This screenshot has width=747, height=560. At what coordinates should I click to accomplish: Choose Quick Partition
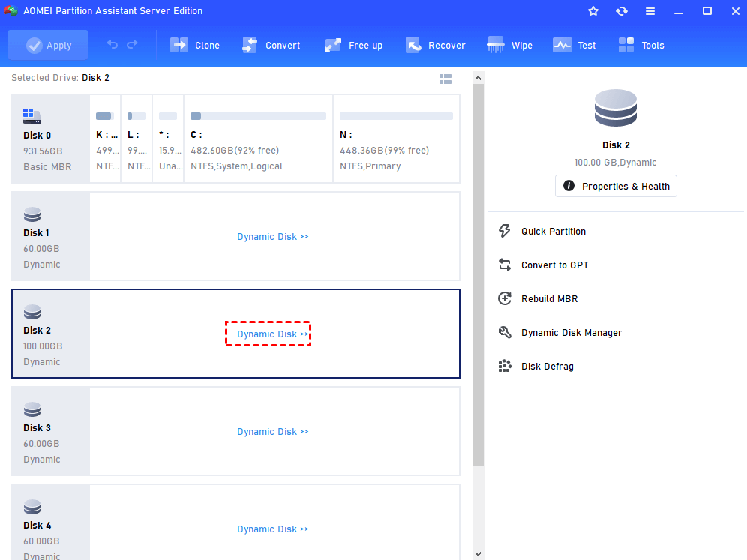(x=553, y=232)
